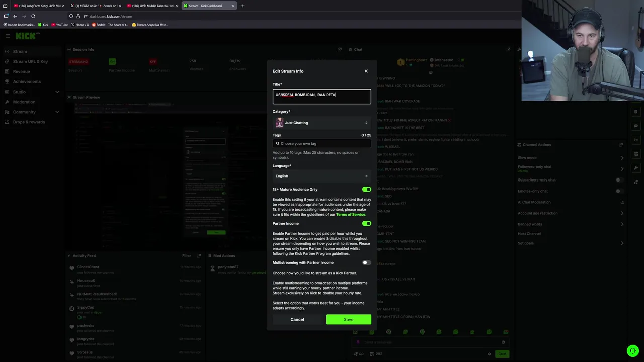644x362 pixels.
Task: Close the Edit Stream Info dialog
Action: point(366,71)
